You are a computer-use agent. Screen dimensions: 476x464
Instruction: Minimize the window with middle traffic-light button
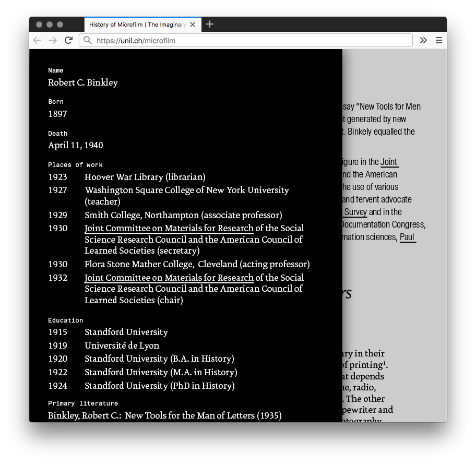(50, 25)
